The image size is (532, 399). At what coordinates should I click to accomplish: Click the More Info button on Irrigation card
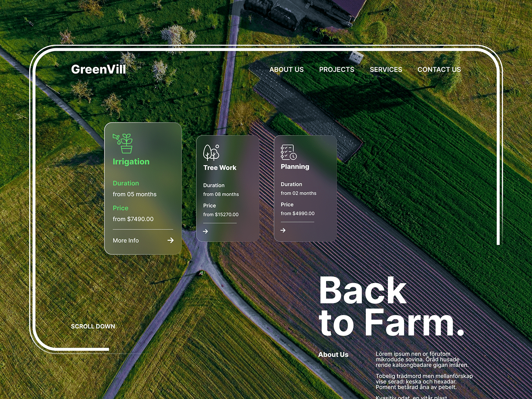point(125,240)
